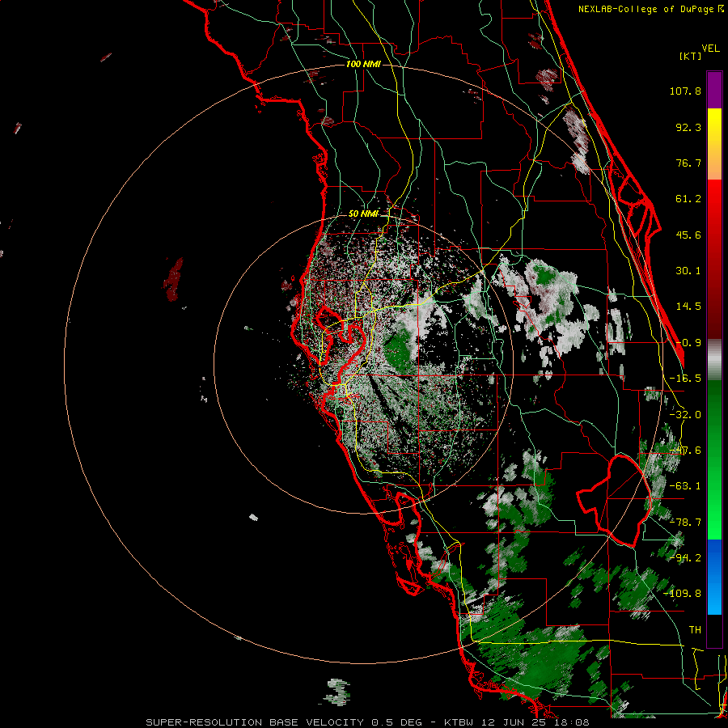Click the [KT] units label

[x=691, y=56]
